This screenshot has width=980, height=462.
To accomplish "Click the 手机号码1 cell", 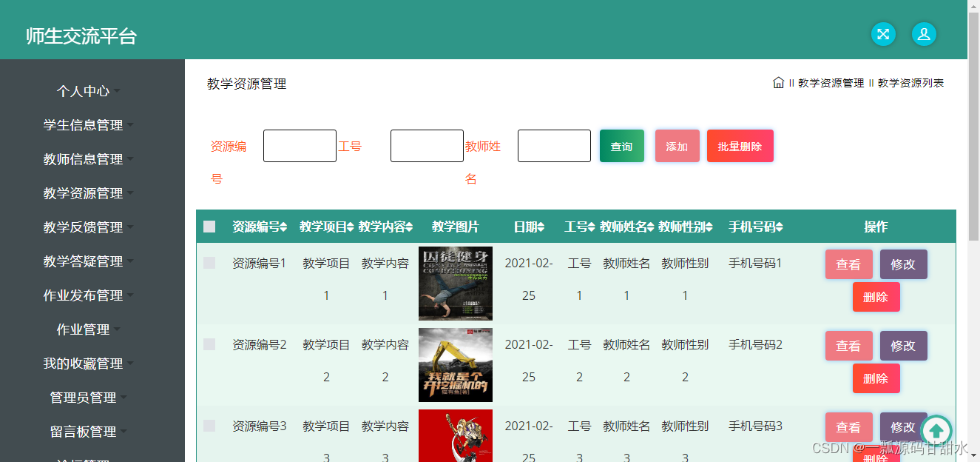I will tap(755, 263).
